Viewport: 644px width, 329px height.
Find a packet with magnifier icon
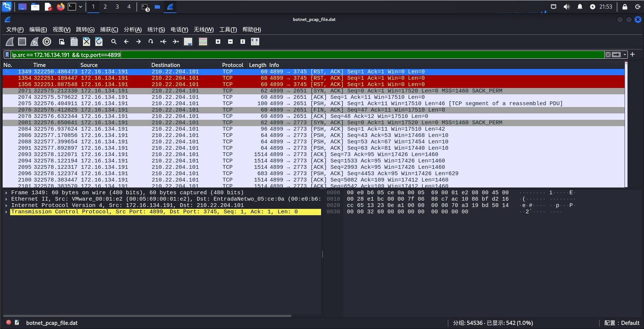coord(114,42)
